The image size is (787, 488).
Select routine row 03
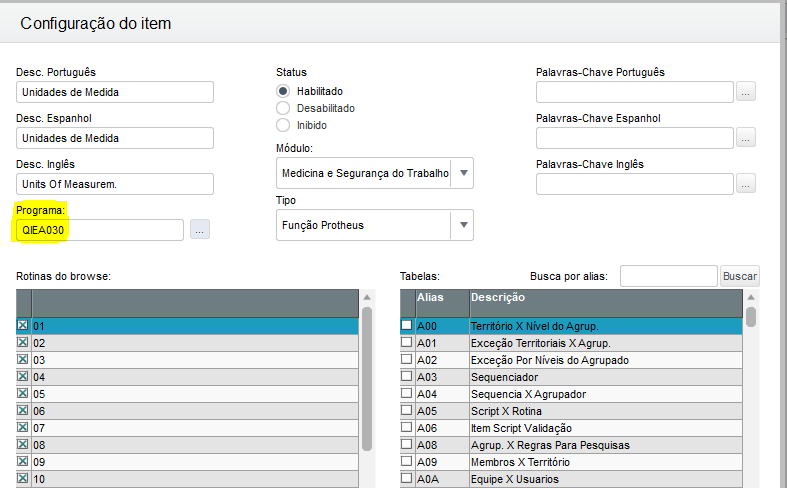click(x=187, y=360)
